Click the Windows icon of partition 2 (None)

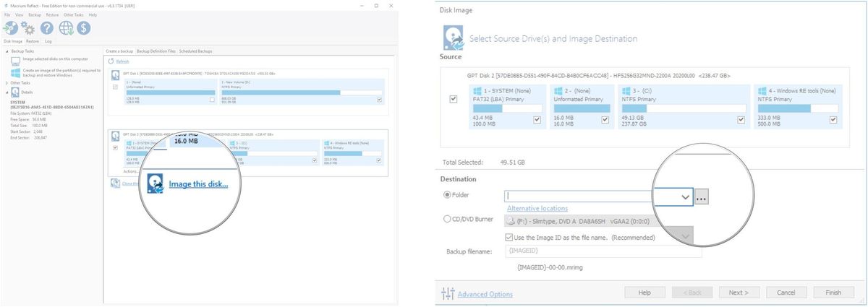click(558, 91)
